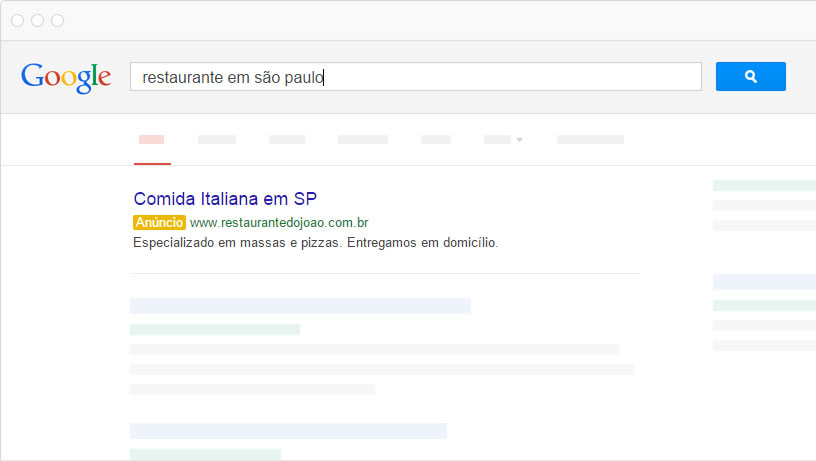Click the green placeholder URL under first organic result
Viewport: 816px width, 461px height.
215,329
